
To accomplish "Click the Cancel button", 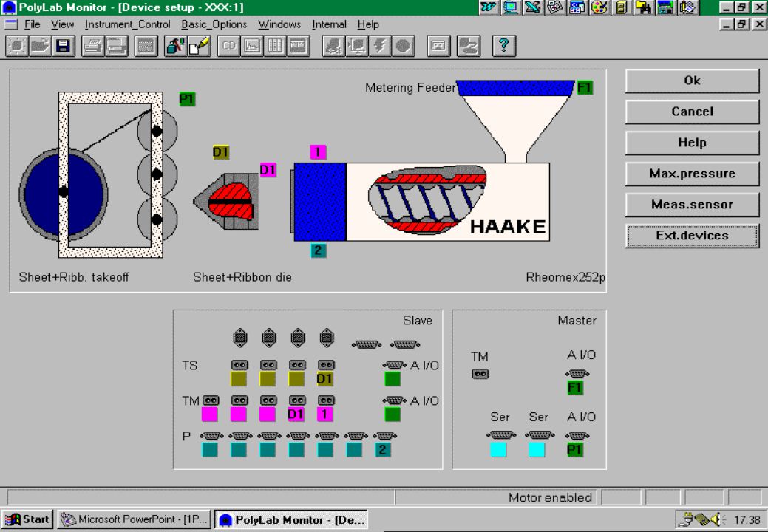I will pyautogui.click(x=692, y=112).
